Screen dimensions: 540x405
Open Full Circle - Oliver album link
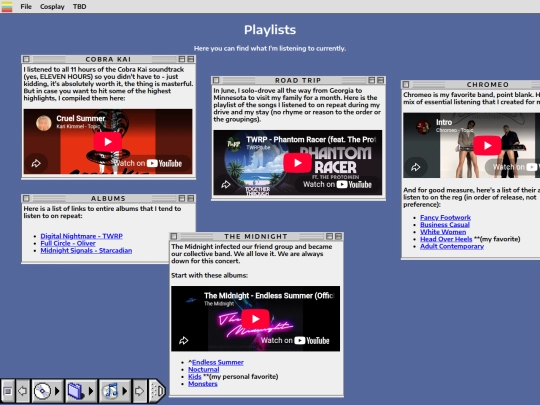pos(68,243)
